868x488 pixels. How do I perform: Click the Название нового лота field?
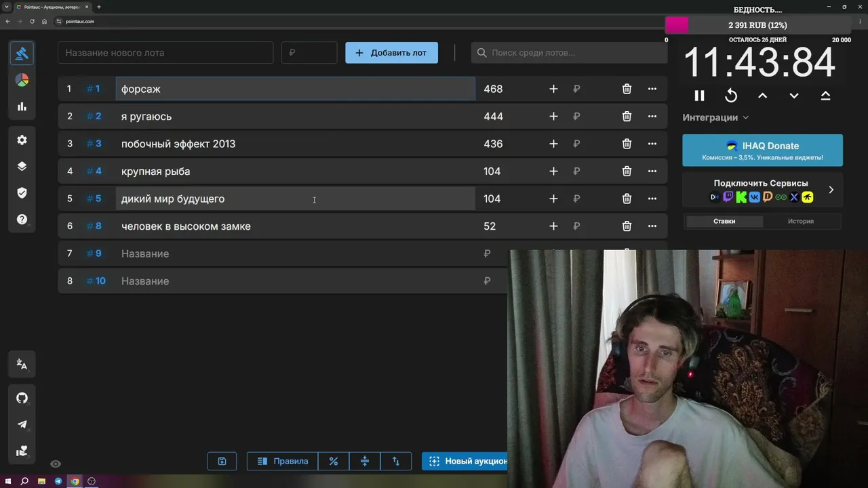(165, 53)
